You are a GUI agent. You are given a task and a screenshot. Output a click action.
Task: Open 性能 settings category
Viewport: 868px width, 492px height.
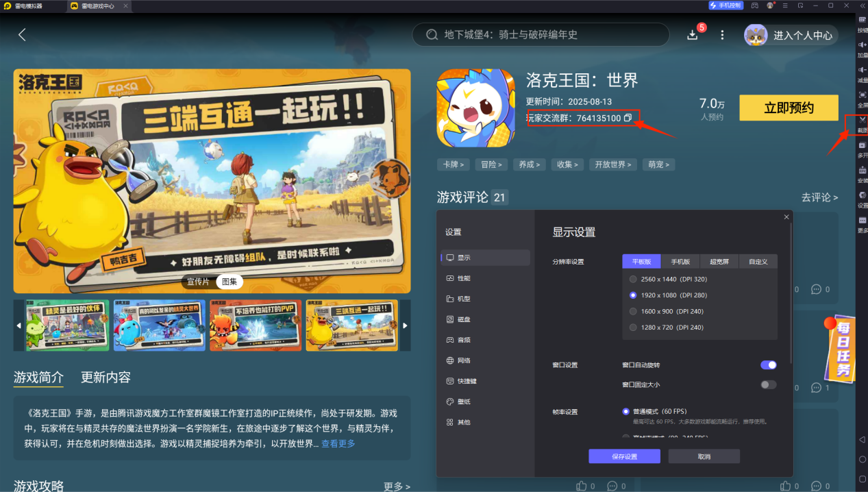coord(486,278)
